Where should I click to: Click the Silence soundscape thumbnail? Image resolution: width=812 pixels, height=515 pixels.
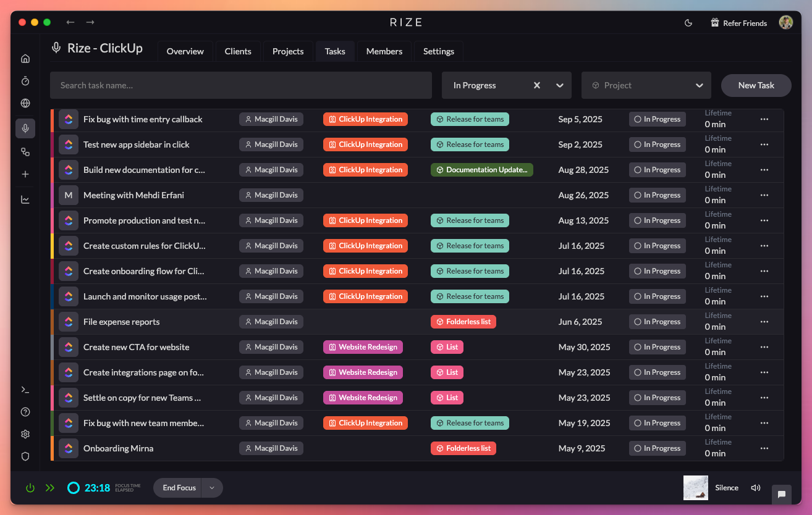coord(696,488)
